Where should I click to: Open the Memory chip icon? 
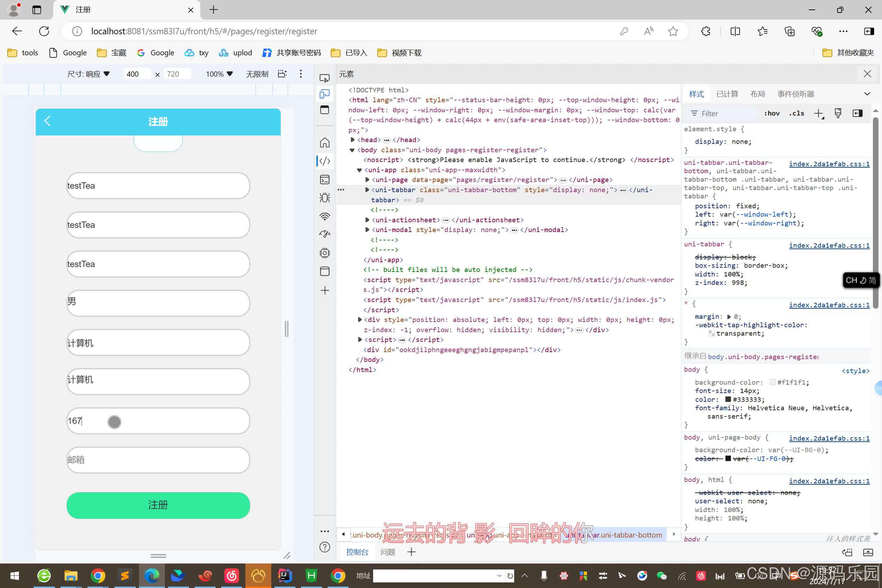click(x=324, y=252)
